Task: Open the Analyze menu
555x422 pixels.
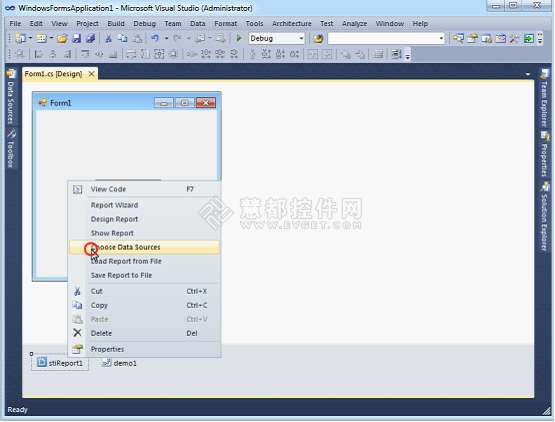Action: [x=354, y=24]
